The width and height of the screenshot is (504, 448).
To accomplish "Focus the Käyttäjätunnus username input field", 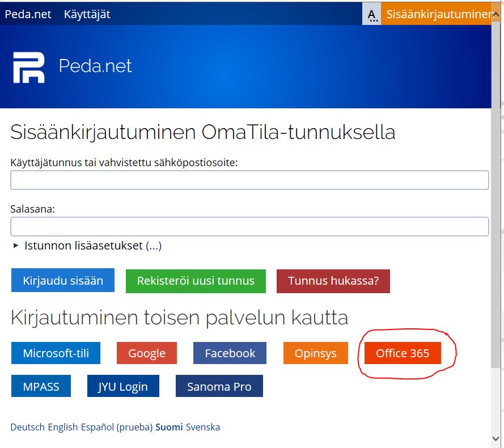I will (x=249, y=180).
